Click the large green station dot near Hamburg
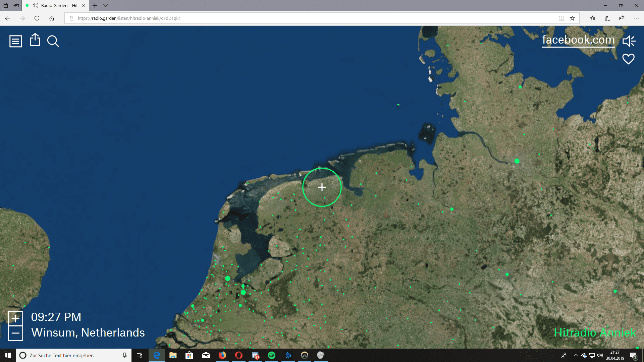This screenshot has height=362, width=644. click(517, 161)
